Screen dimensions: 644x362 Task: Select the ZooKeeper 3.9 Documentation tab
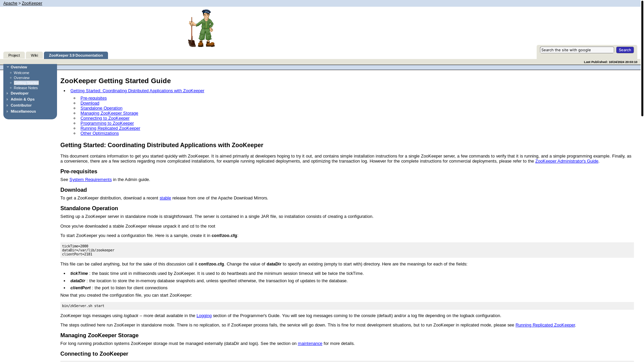tap(76, 55)
